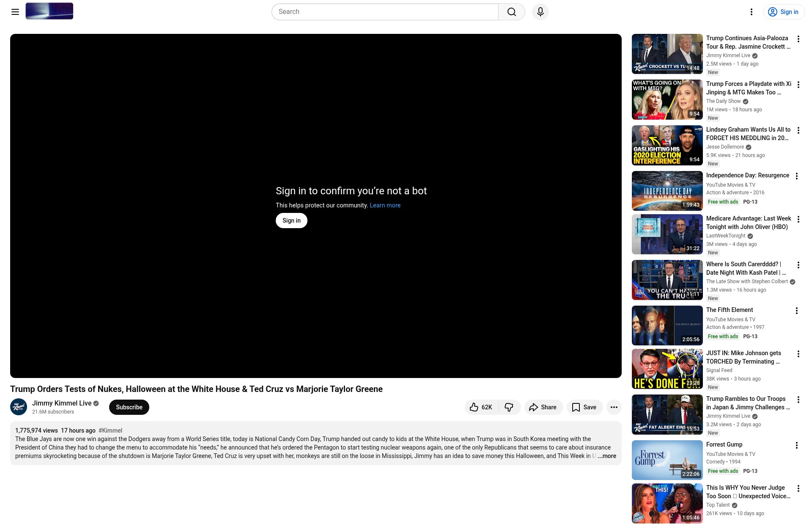This screenshot has height=527, width=812.
Task: Open Crockett vs Trump video thumbnail
Action: click(667, 54)
